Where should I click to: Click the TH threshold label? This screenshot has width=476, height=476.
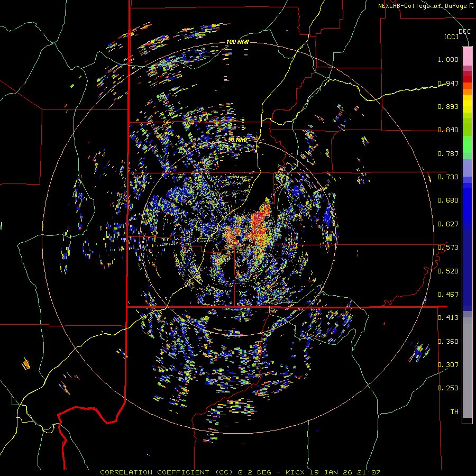click(x=454, y=412)
